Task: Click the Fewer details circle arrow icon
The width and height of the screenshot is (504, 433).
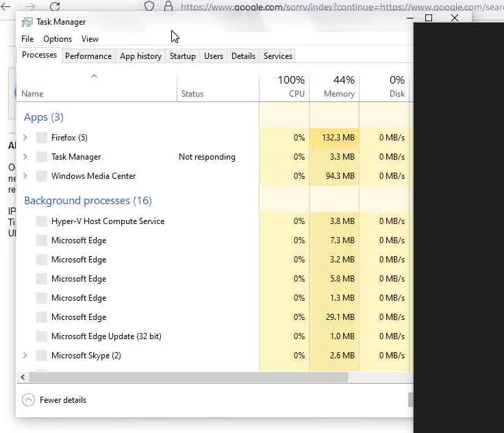Action: (28, 400)
